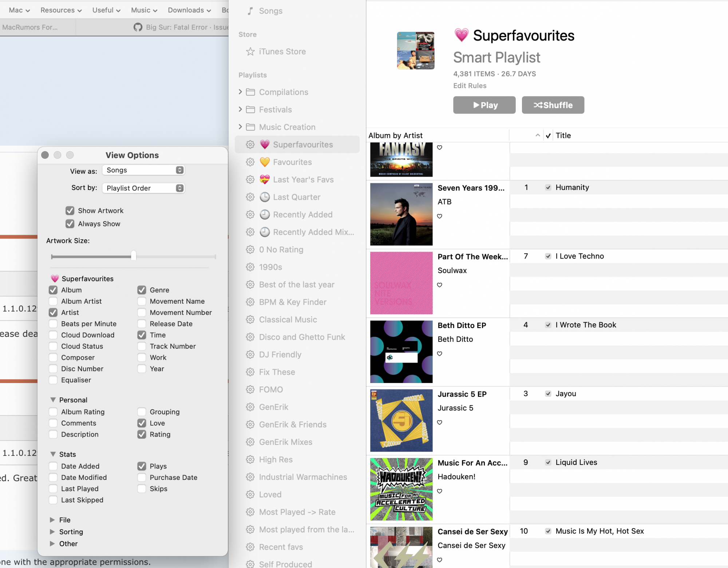Enable the Album Artist column checkbox

53,301
